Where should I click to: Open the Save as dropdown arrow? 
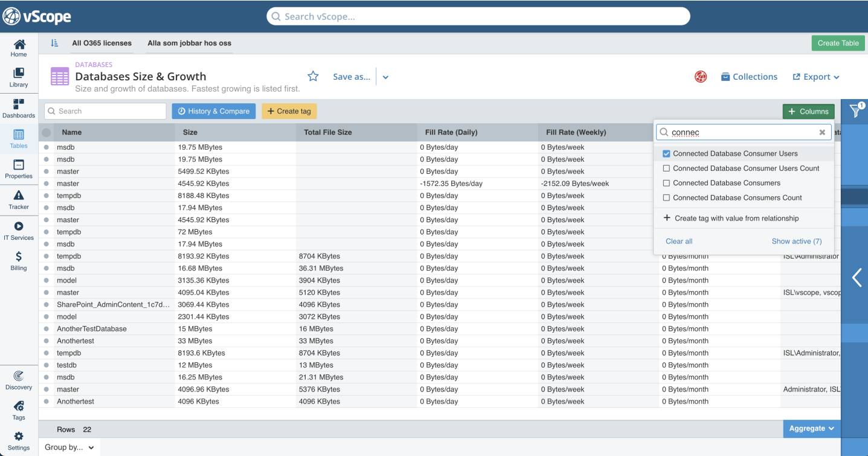pyautogui.click(x=385, y=77)
